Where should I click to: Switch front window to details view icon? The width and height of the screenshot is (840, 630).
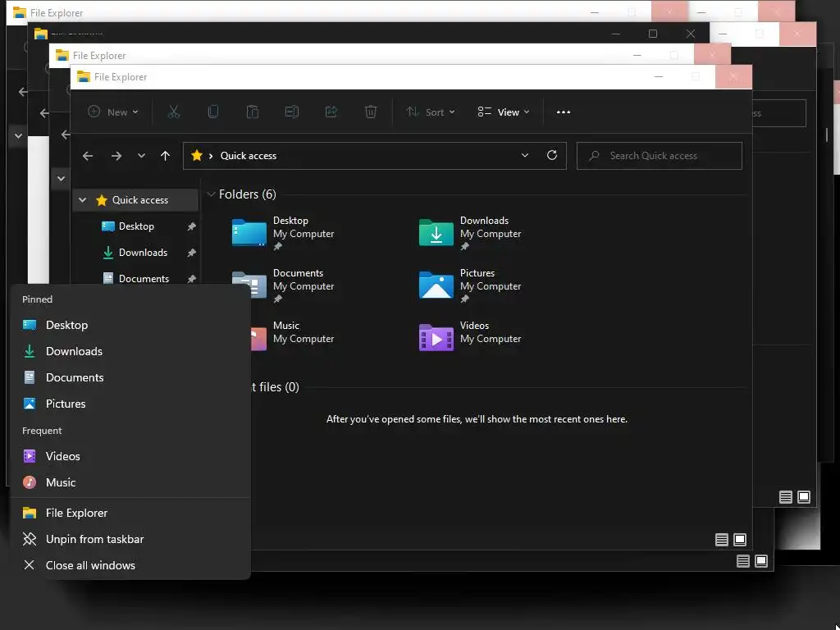pyautogui.click(x=722, y=540)
